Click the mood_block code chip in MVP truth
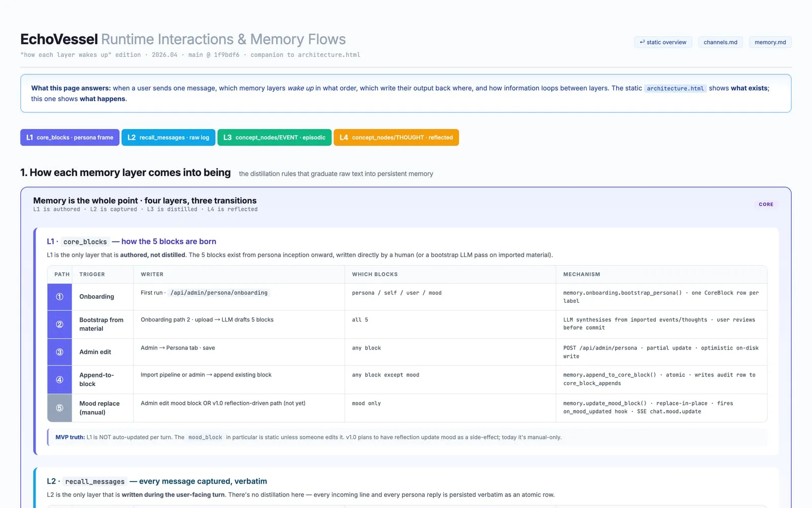The image size is (812, 508). tap(205, 437)
